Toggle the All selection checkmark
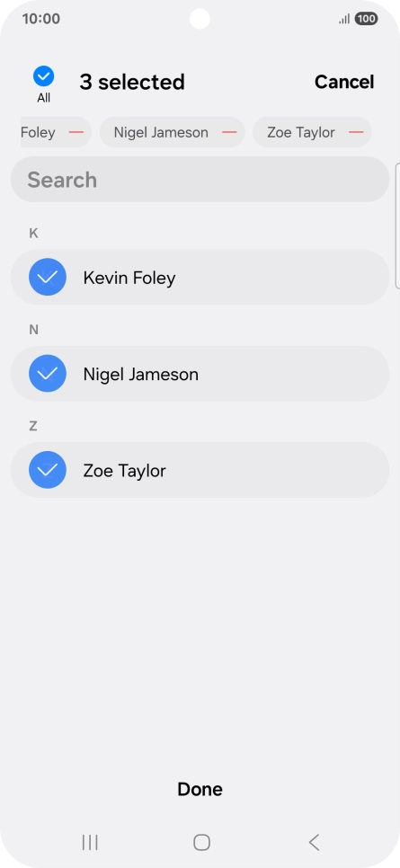 (43, 76)
